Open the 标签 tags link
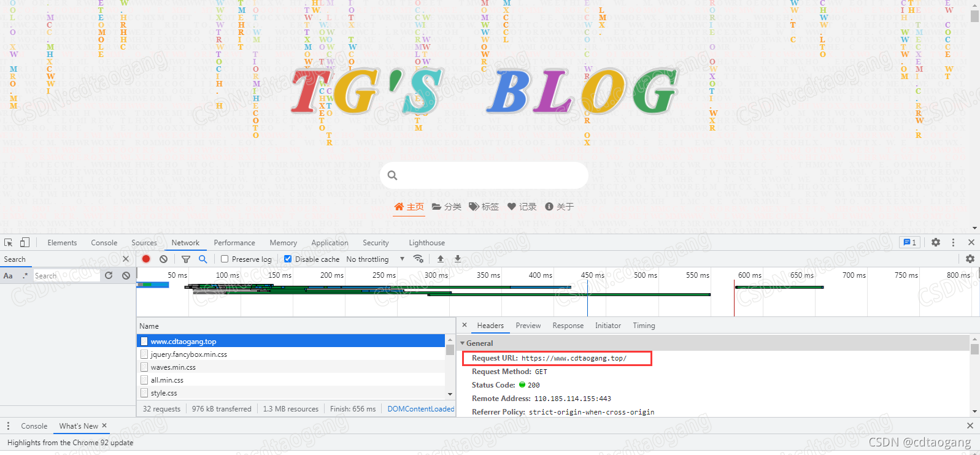Image resolution: width=980 pixels, height=455 pixels. tap(484, 207)
